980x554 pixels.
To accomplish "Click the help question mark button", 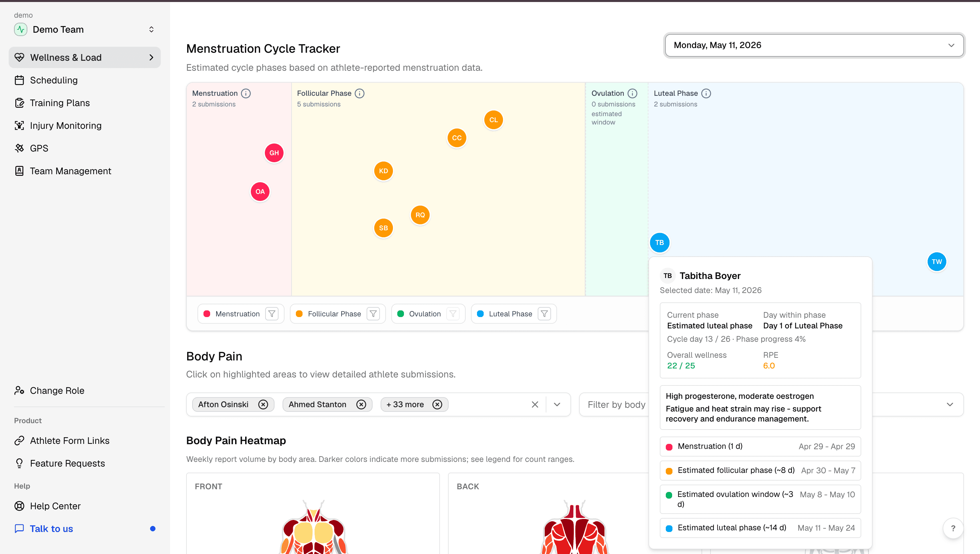I will [x=953, y=528].
